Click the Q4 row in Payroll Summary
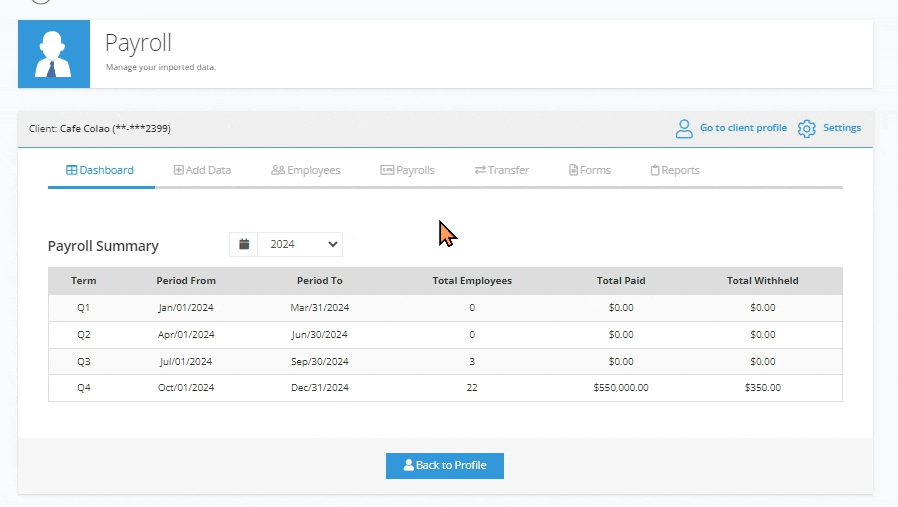The height and width of the screenshot is (507, 898). coord(445,388)
